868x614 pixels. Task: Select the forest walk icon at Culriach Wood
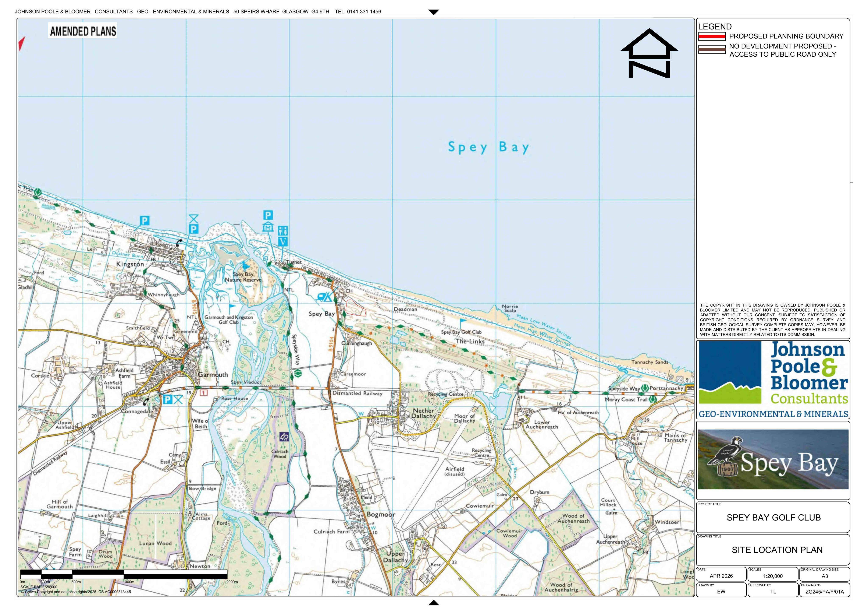(x=284, y=437)
